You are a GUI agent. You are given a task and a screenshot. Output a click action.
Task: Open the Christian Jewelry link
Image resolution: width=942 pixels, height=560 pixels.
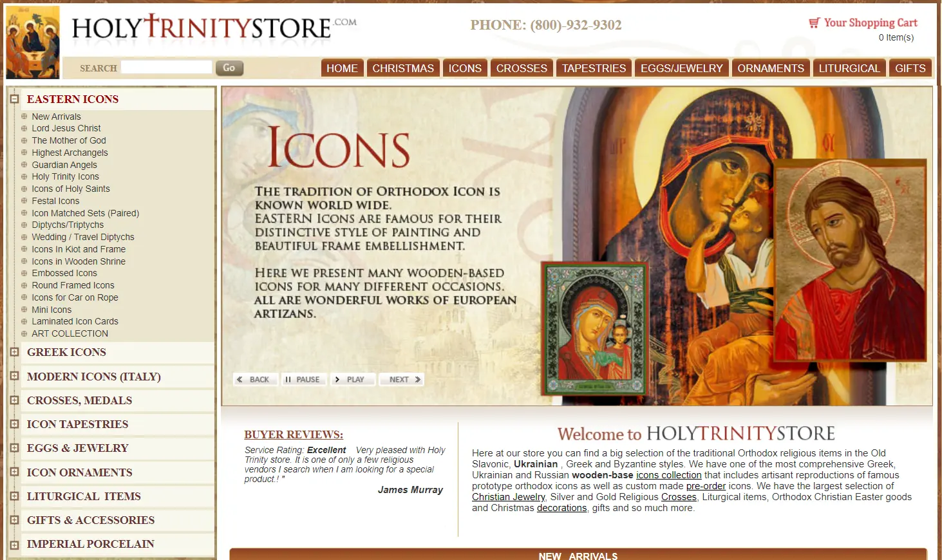[509, 497]
